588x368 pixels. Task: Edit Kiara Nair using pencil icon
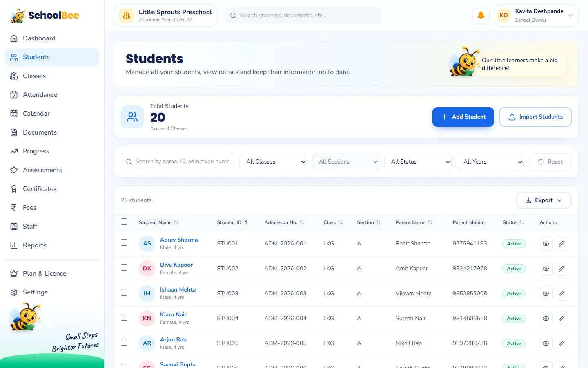pyautogui.click(x=561, y=319)
